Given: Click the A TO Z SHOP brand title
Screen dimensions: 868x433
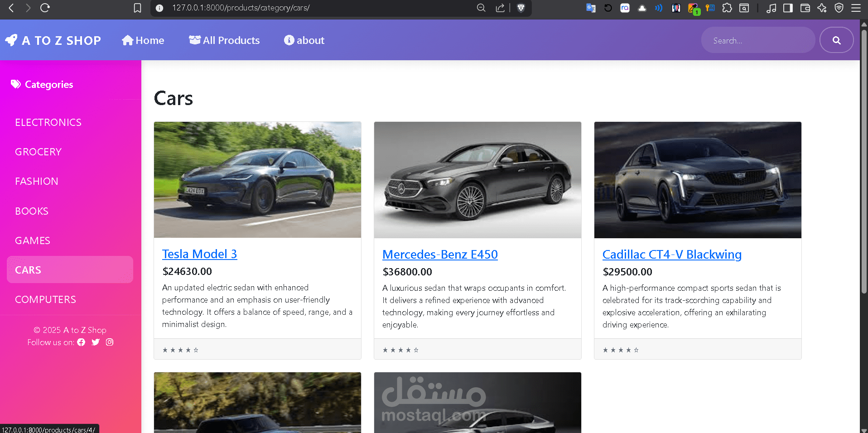Looking at the screenshot, I should (x=62, y=40).
